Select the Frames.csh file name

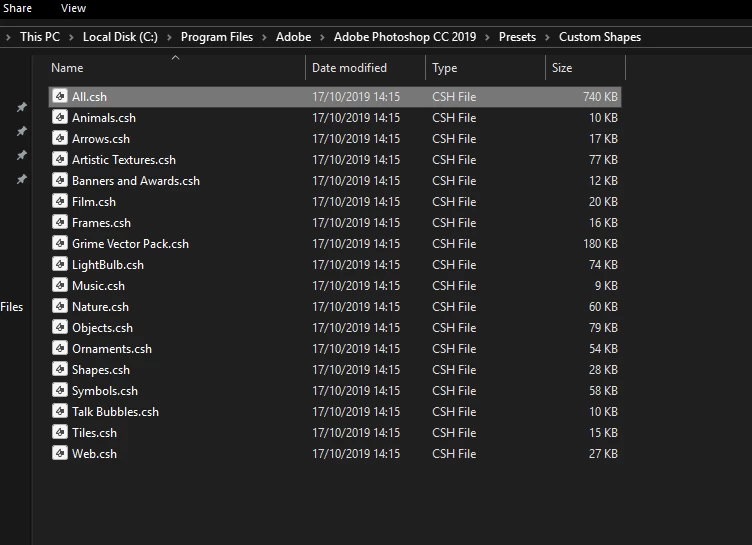(x=101, y=223)
